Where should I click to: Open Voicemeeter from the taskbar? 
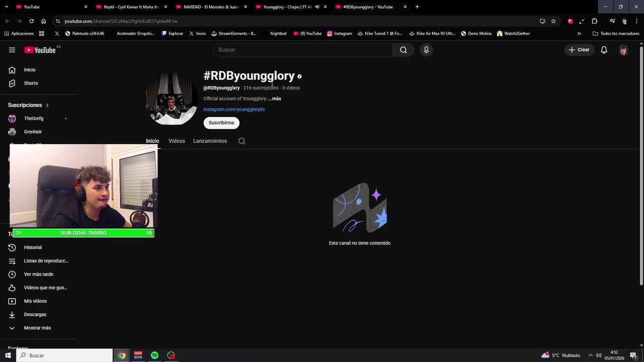pyautogui.click(x=138, y=355)
